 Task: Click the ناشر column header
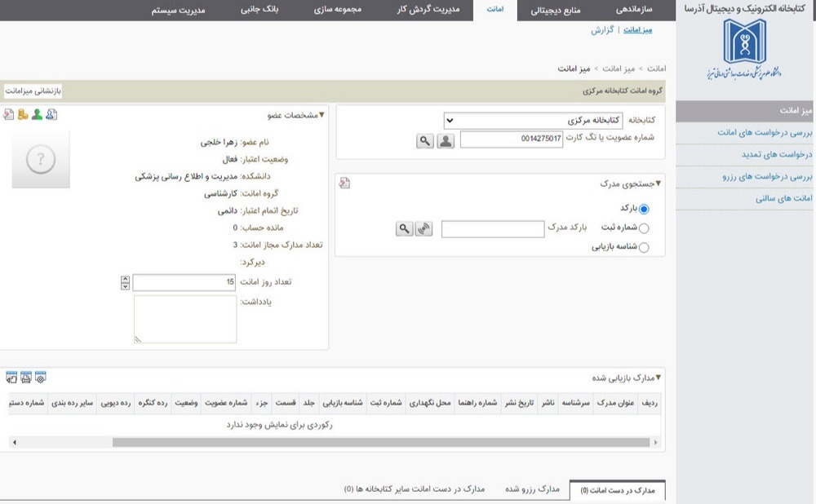548,403
